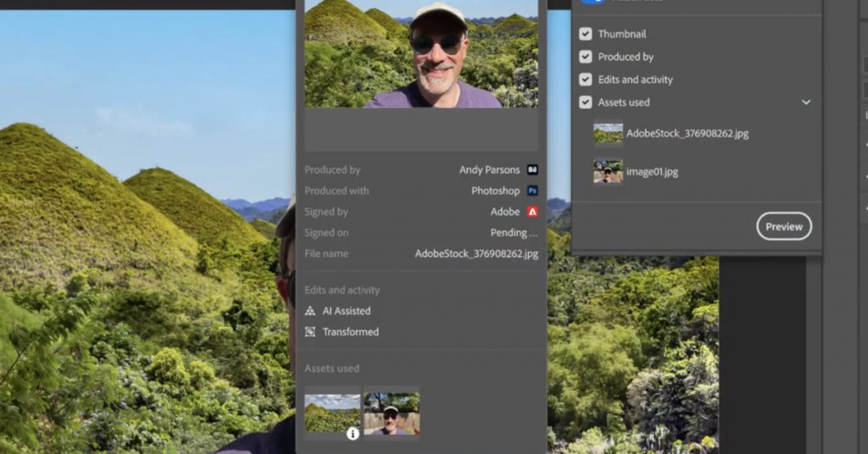
Task: Click the red Adobe logo icon
Action: pos(532,212)
